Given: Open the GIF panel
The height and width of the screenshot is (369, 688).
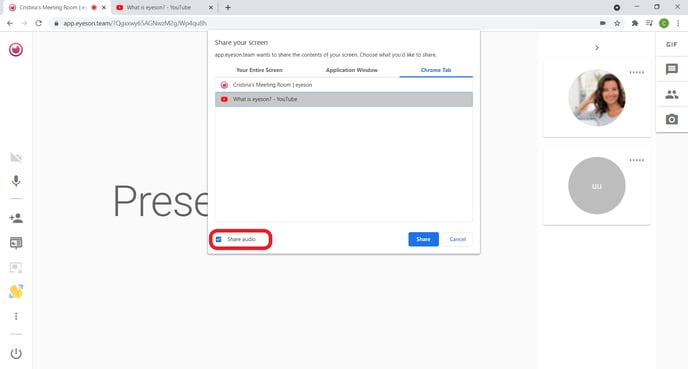Looking at the screenshot, I should coord(671,44).
